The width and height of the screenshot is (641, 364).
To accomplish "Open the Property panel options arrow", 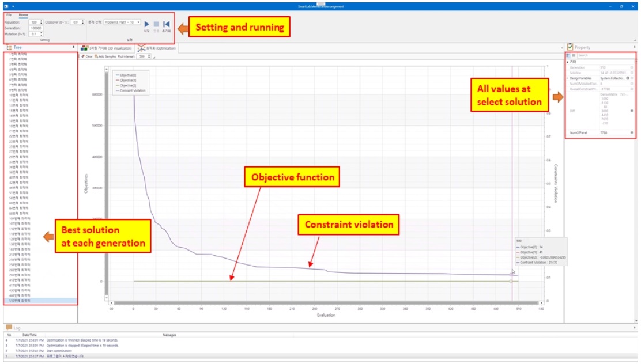I will click(x=635, y=47).
